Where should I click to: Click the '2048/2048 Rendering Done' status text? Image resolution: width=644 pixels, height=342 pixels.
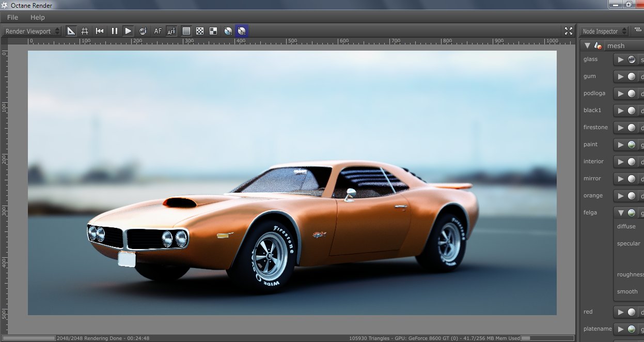pyautogui.click(x=103, y=338)
